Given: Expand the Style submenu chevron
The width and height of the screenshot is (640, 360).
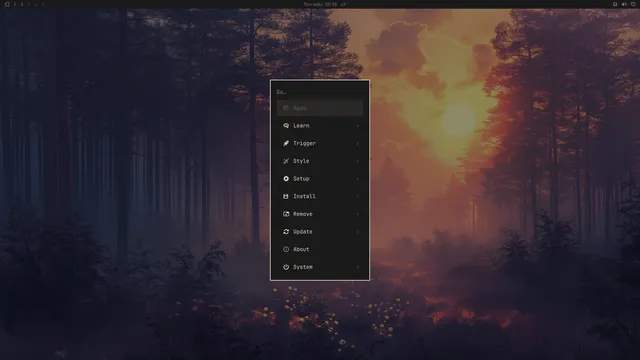Looking at the screenshot, I should pos(358,161).
